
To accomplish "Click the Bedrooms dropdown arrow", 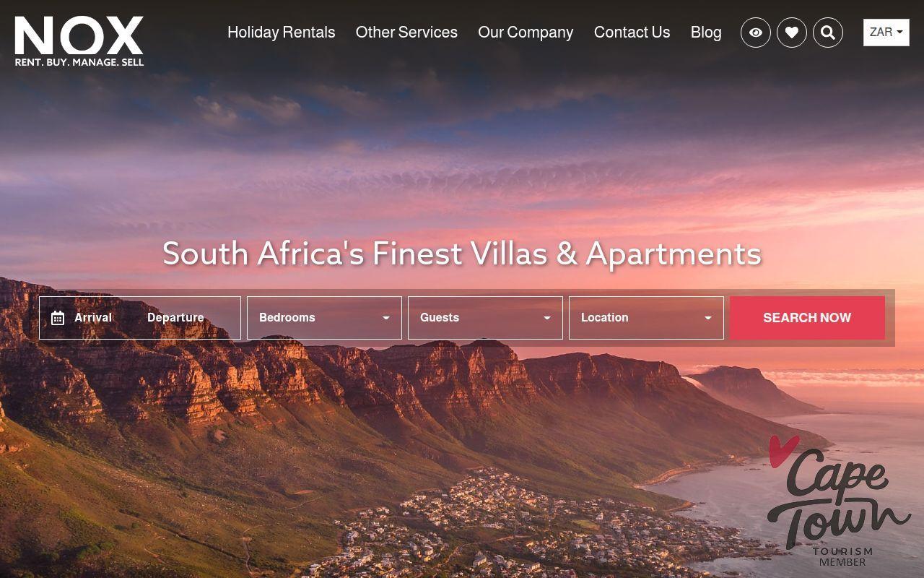I will (x=386, y=318).
